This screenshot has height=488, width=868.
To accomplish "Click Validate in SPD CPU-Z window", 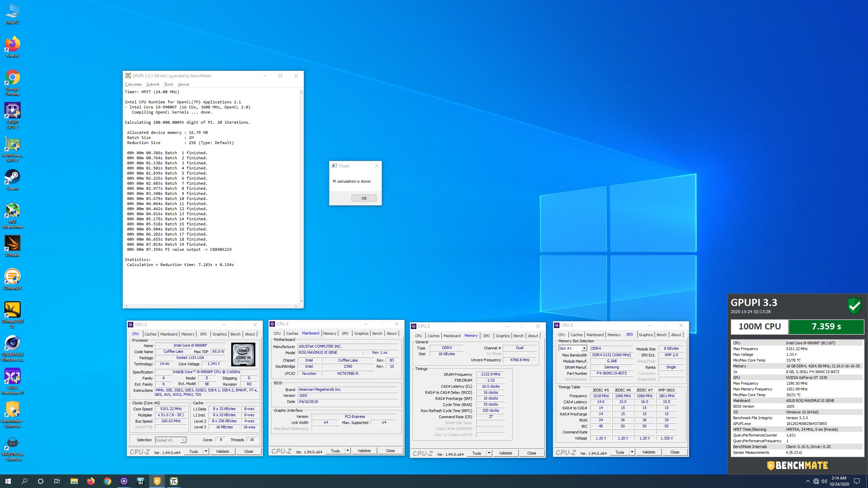I will tap(648, 452).
